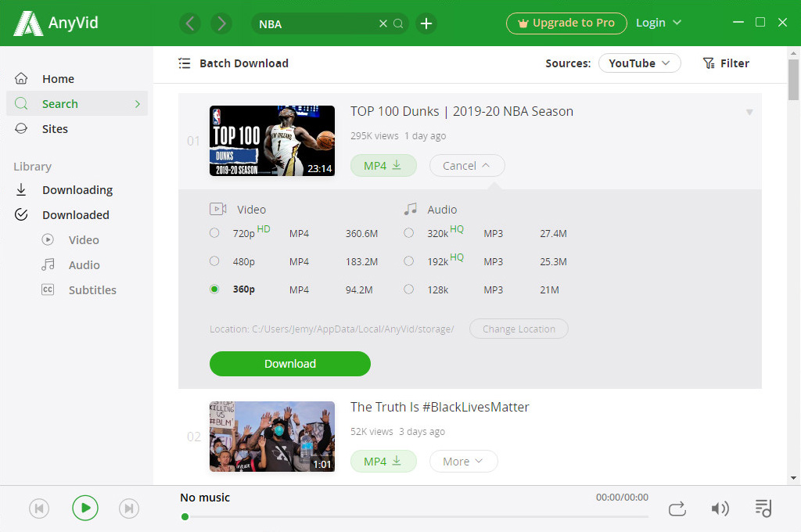This screenshot has width=801, height=532.
Task: Click the green Play button in player
Action: tap(84, 508)
